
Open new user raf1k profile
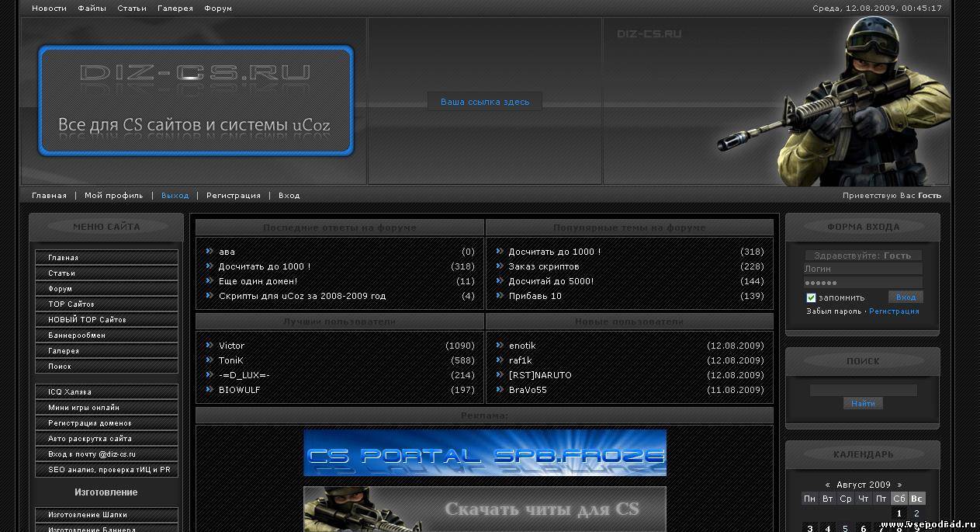pyautogui.click(x=520, y=360)
